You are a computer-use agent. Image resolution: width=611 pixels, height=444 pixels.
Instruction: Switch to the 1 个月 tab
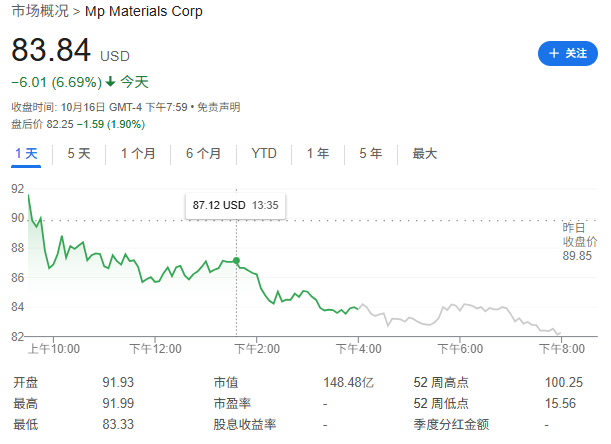point(138,154)
